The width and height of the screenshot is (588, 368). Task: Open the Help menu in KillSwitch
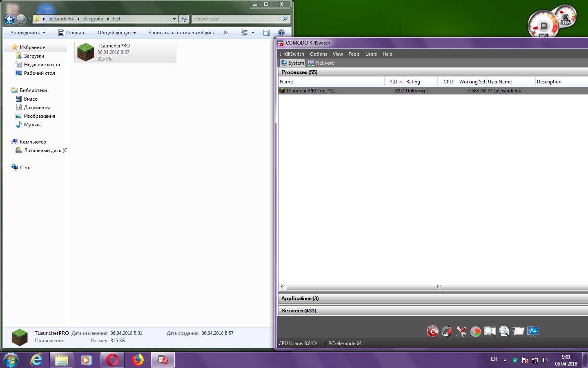pyautogui.click(x=388, y=54)
